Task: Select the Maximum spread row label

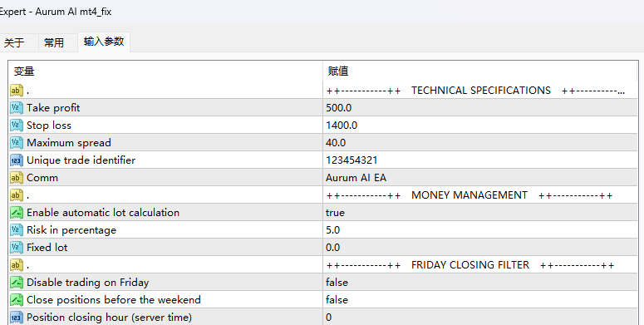Action: coord(69,143)
